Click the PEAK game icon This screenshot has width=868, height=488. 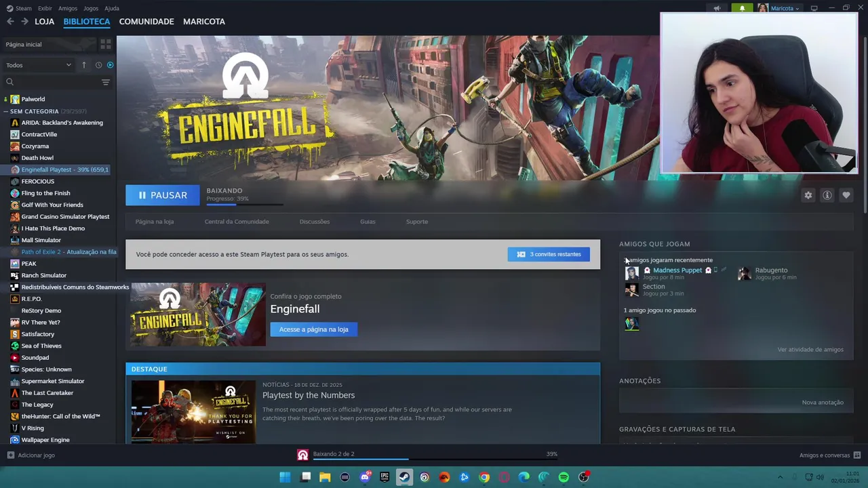[x=15, y=264]
